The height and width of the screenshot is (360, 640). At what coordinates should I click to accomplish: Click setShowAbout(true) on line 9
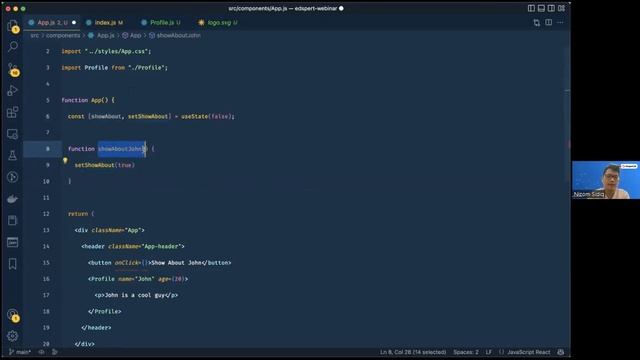tap(104, 165)
